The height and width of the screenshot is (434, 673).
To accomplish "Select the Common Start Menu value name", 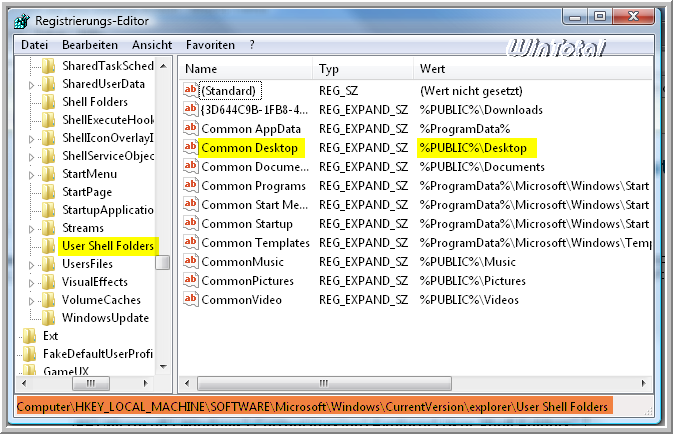I will pos(255,204).
